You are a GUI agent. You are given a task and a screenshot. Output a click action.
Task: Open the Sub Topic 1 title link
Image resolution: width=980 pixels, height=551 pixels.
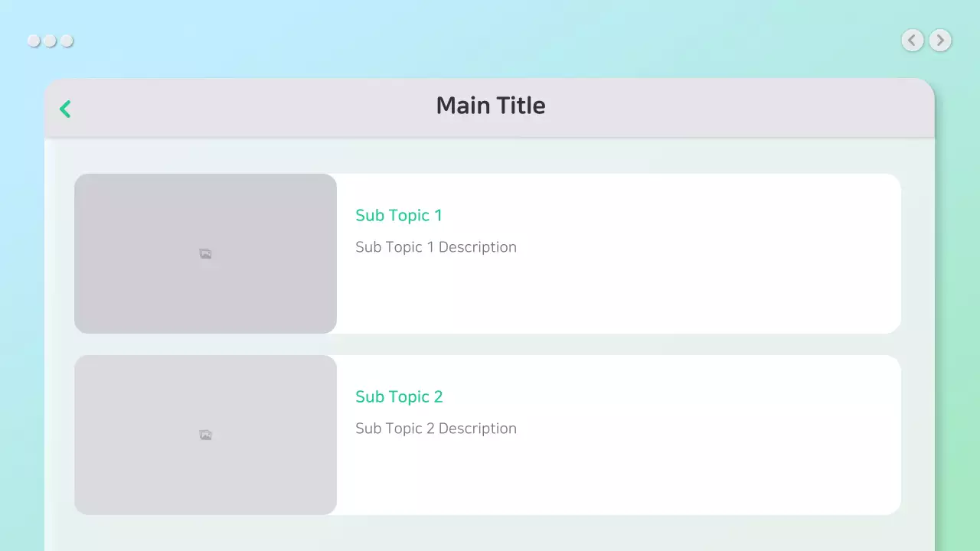point(398,216)
